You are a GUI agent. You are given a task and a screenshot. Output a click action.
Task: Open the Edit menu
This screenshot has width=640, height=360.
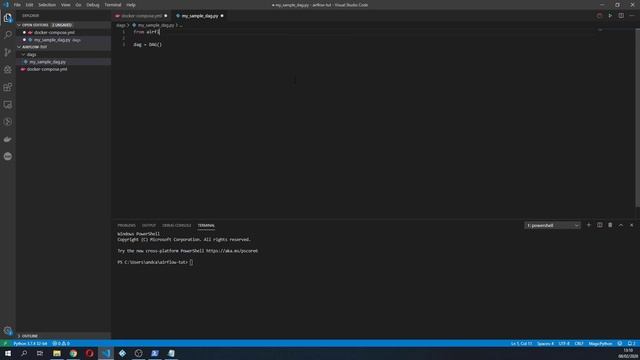[x=29, y=5]
